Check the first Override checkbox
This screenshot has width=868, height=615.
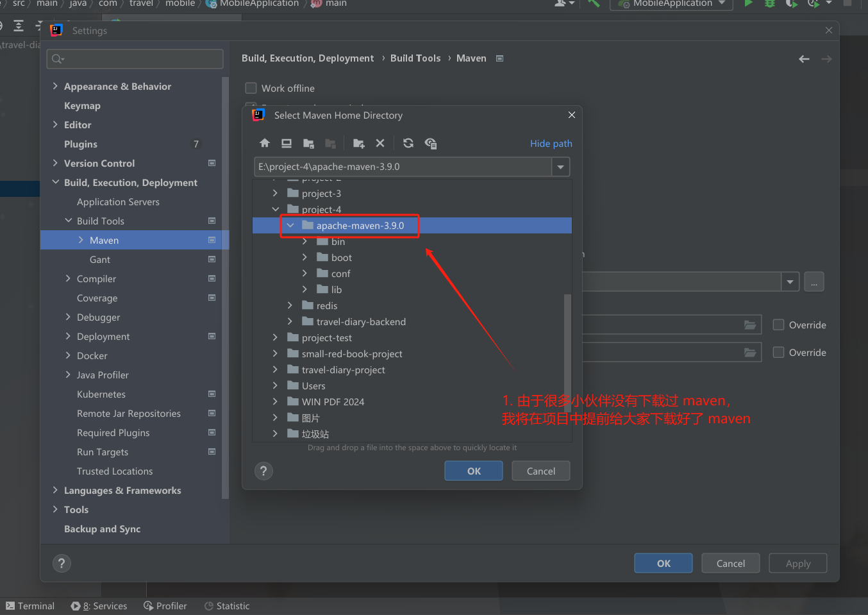pos(778,324)
